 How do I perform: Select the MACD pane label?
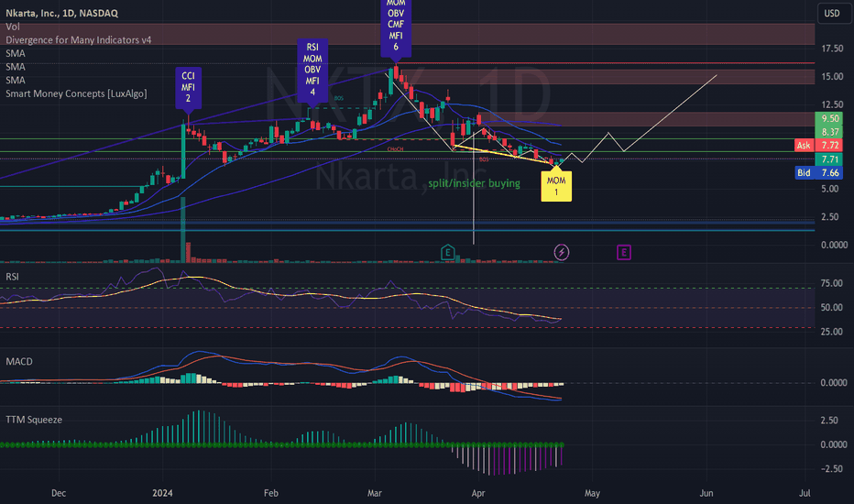coord(19,361)
